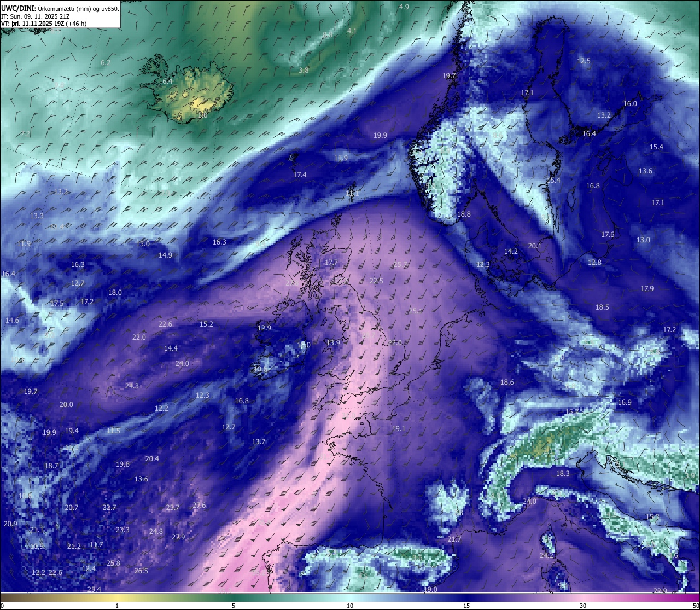Click the 19.8 map value
The height and width of the screenshot is (610, 700).
122,464
